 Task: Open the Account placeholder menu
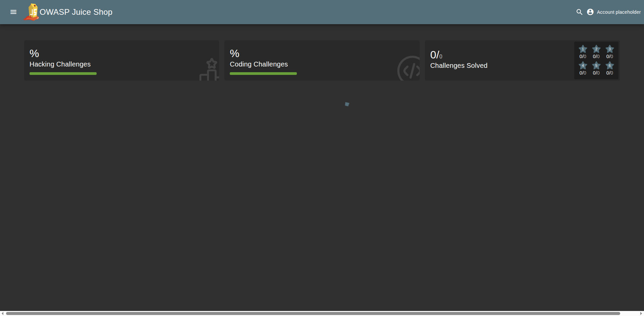(619, 12)
